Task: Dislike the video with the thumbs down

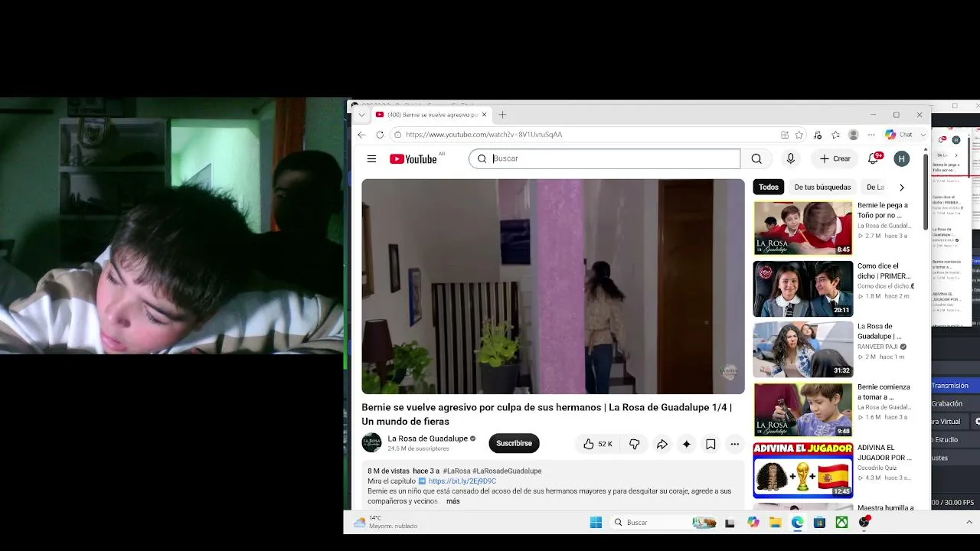Action: click(x=634, y=444)
